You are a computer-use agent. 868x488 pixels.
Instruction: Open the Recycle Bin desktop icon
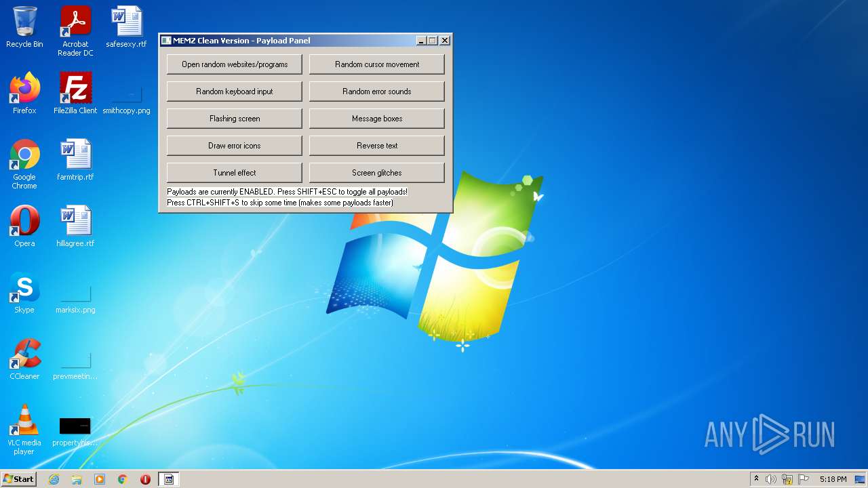(x=24, y=27)
